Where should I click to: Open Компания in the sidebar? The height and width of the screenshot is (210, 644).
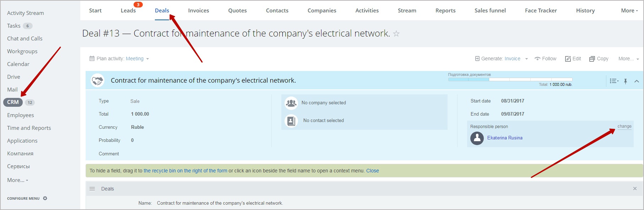coord(20,154)
